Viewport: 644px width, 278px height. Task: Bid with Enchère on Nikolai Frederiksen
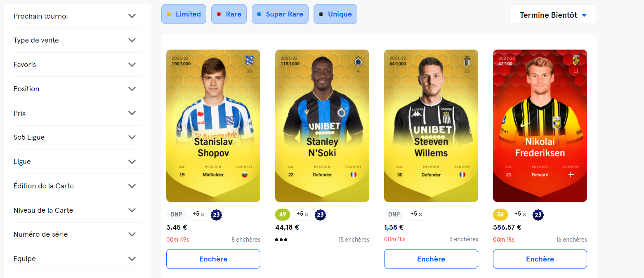point(540,259)
